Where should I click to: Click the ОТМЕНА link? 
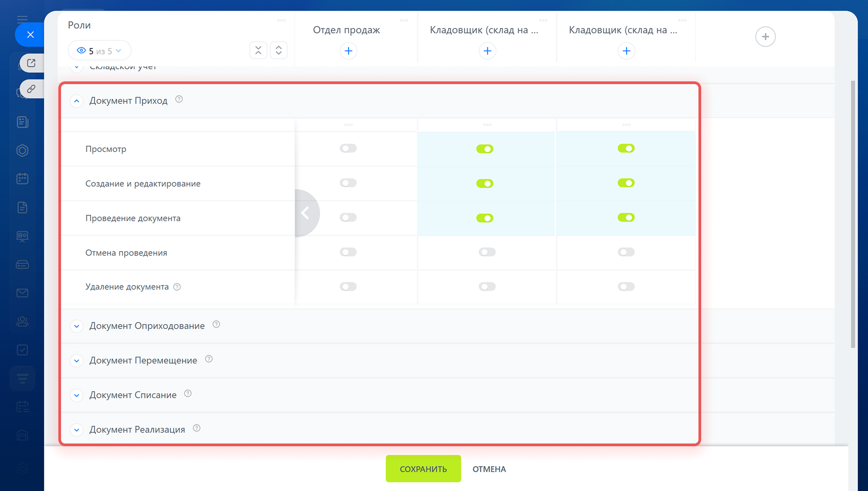pyautogui.click(x=489, y=469)
